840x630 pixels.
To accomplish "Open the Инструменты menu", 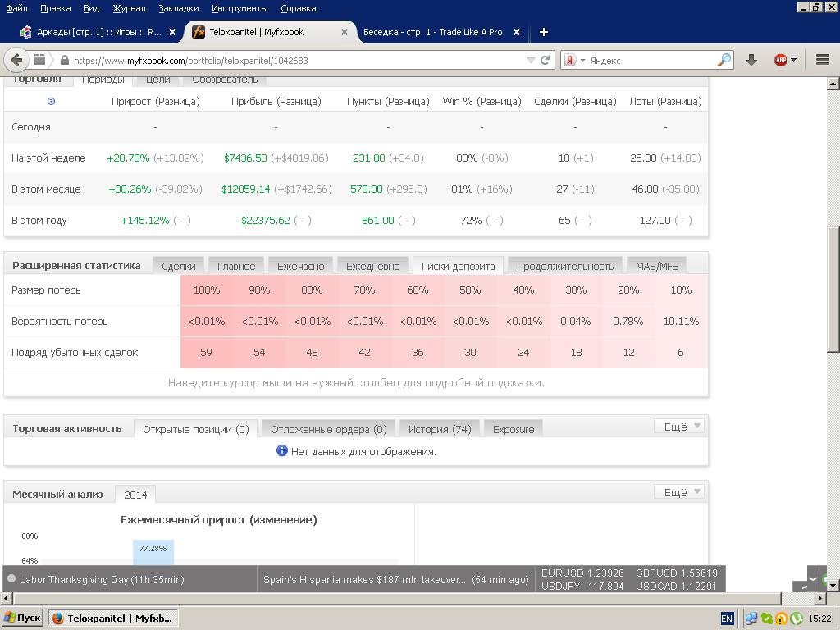I will coord(240,8).
